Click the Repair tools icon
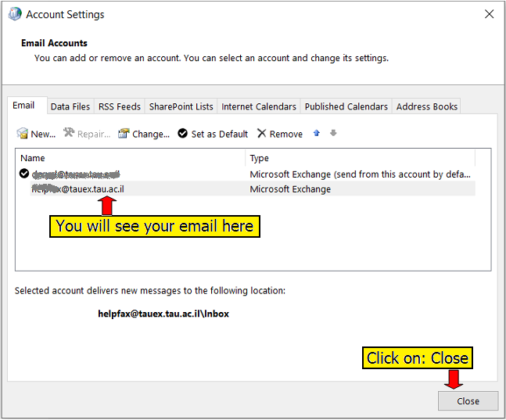This screenshot has width=506, height=420. tap(69, 133)
